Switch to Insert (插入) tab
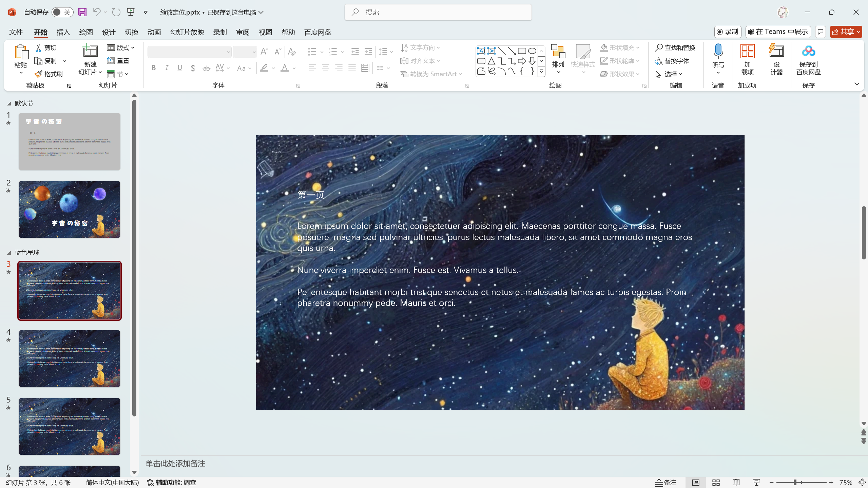 63,32
